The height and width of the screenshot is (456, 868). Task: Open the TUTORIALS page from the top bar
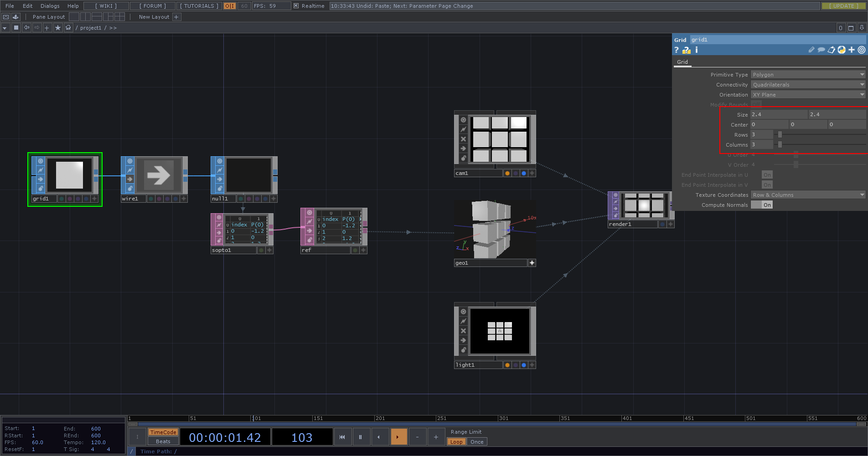tap(198, 6)
